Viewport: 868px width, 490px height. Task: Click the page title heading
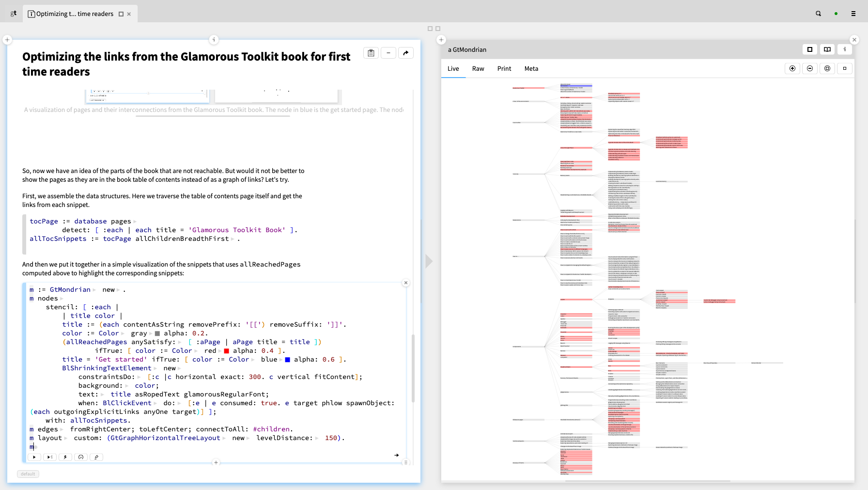pos(186,64)
